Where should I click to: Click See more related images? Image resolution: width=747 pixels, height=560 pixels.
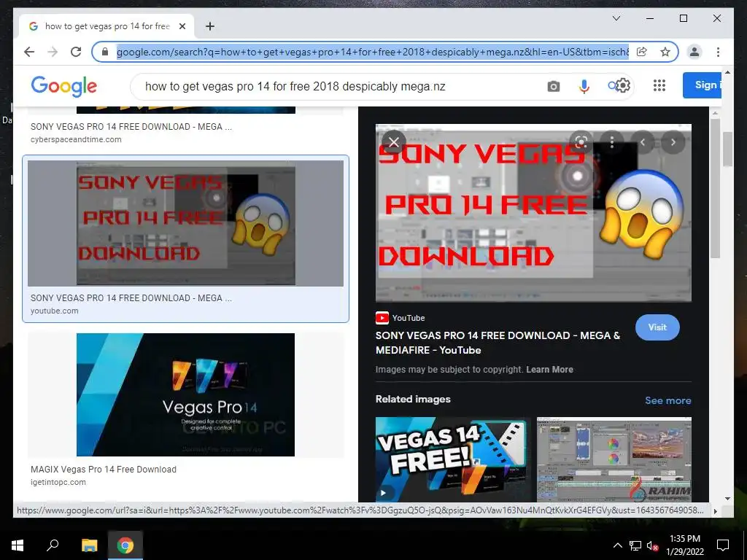(668, 400)
